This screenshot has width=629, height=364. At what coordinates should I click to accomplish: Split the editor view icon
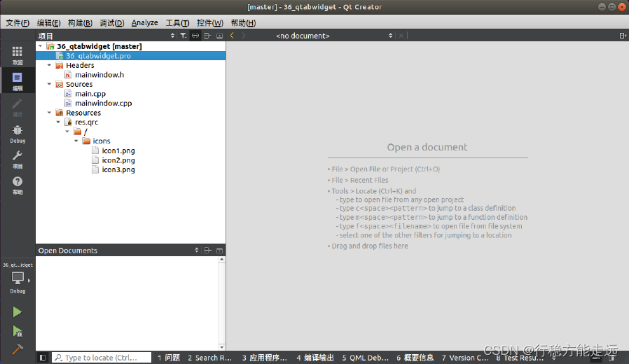click(x=623, y=36)
